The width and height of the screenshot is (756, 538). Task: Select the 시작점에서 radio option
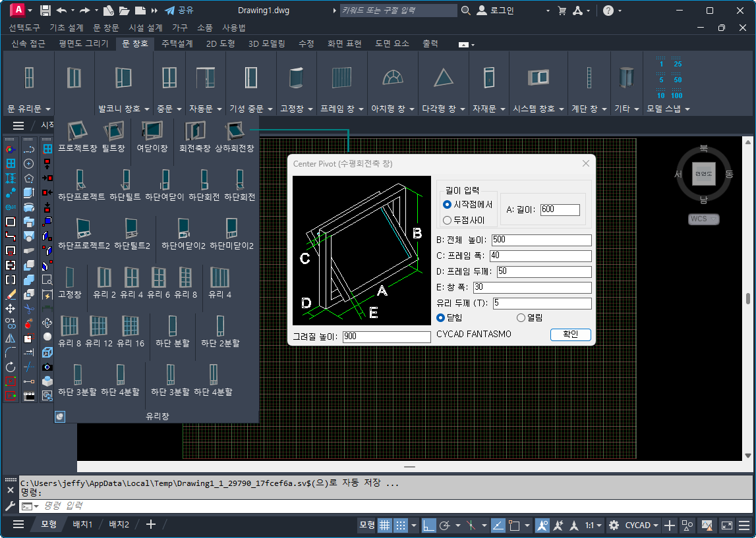pos(448,205)
